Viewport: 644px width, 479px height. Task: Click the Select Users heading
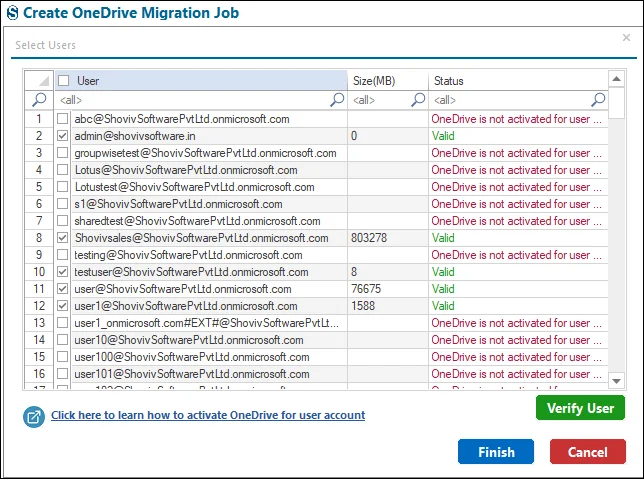coord(46,45)
